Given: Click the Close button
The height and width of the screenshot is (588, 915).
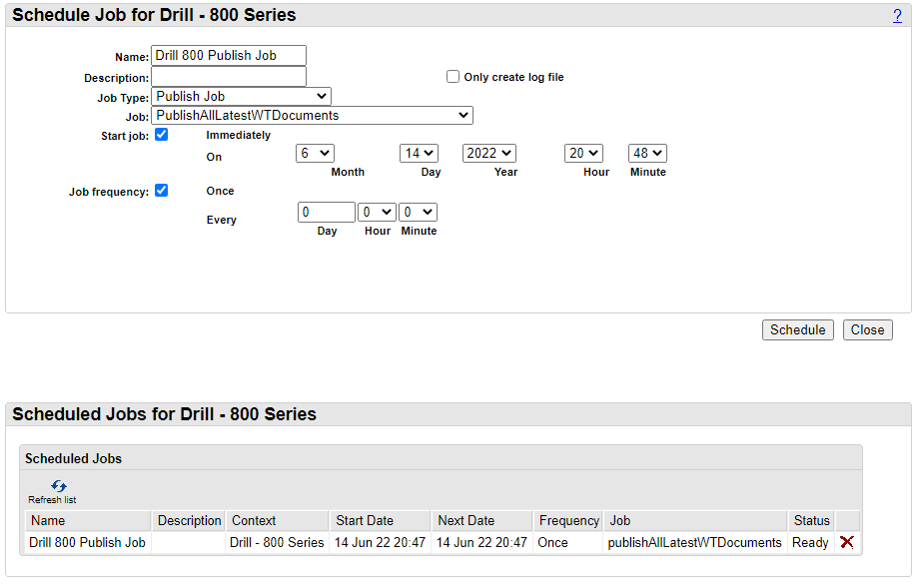Looking at the screenshot, I should (x=868, y=330).
